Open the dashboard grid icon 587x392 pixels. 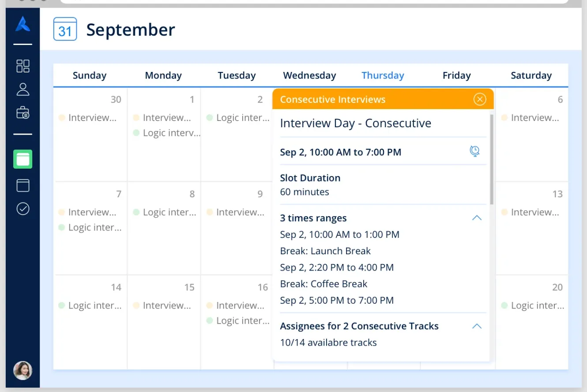point(23,66)
